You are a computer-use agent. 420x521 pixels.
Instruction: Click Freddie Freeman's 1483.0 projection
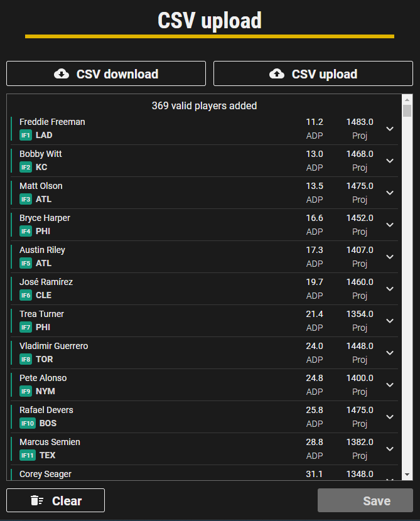click(360, 122)
